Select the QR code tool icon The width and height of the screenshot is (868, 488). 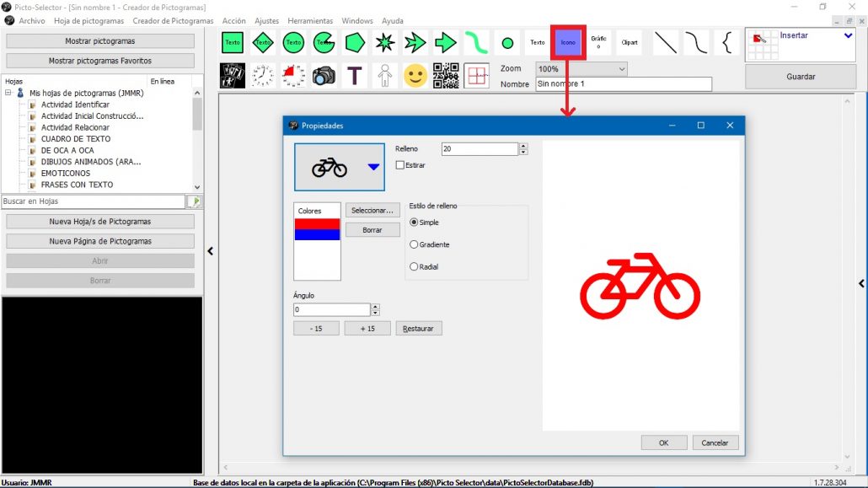click(446, 75)
